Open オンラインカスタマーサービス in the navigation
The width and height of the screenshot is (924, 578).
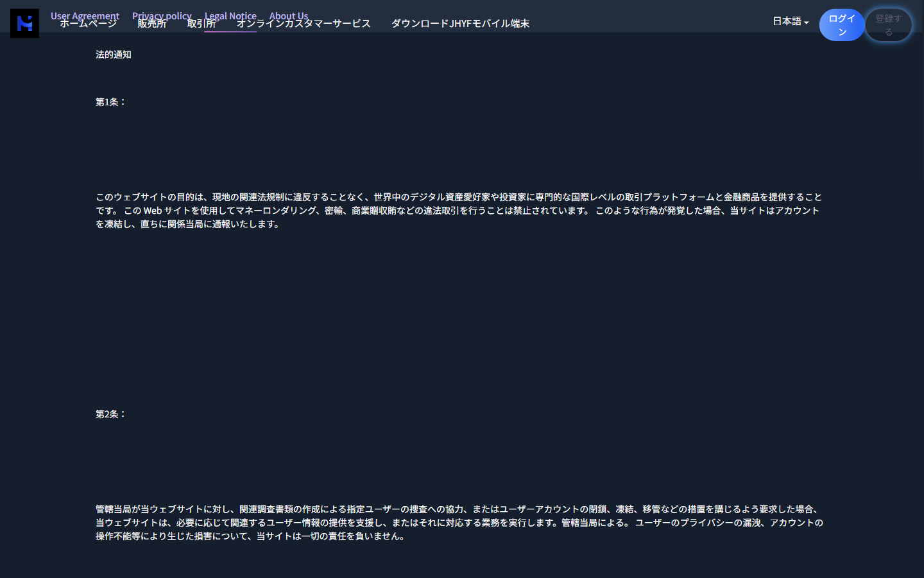[304, 24]
